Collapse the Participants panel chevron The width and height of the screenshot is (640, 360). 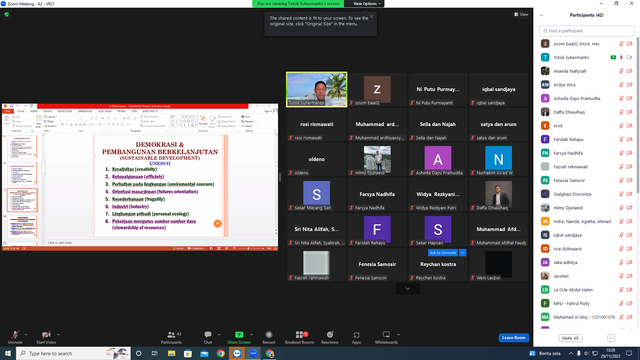coord(541,16)
